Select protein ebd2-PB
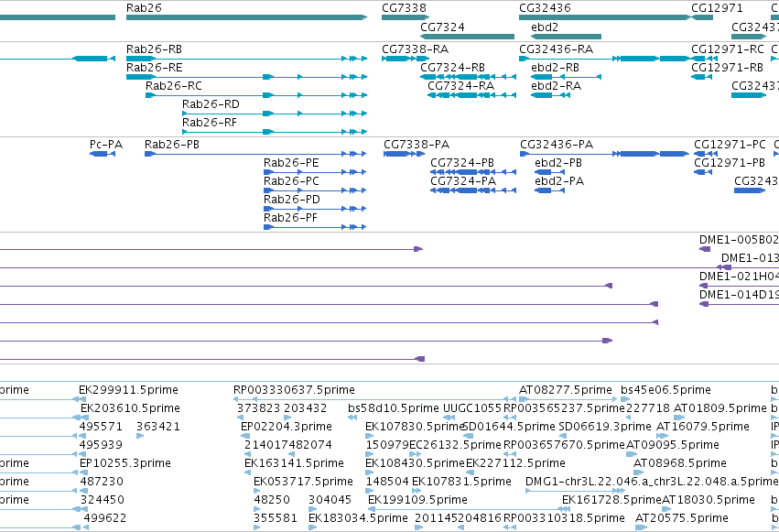779x532 pixels. tap(549, 172)
